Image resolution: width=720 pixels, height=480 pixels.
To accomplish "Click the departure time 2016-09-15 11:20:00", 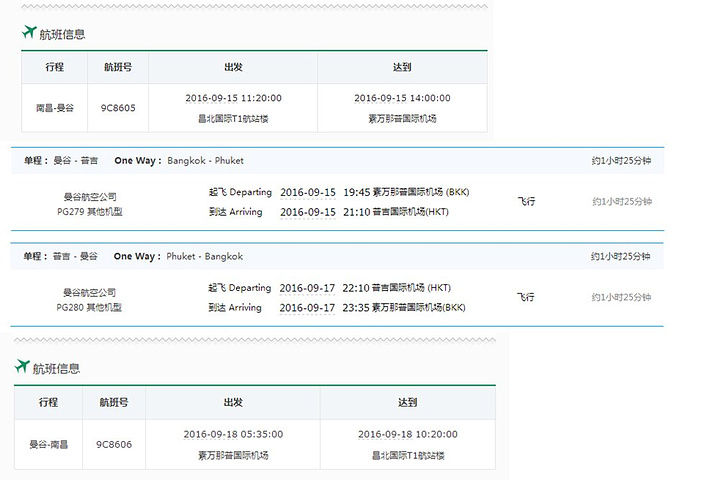I will 233,98.
